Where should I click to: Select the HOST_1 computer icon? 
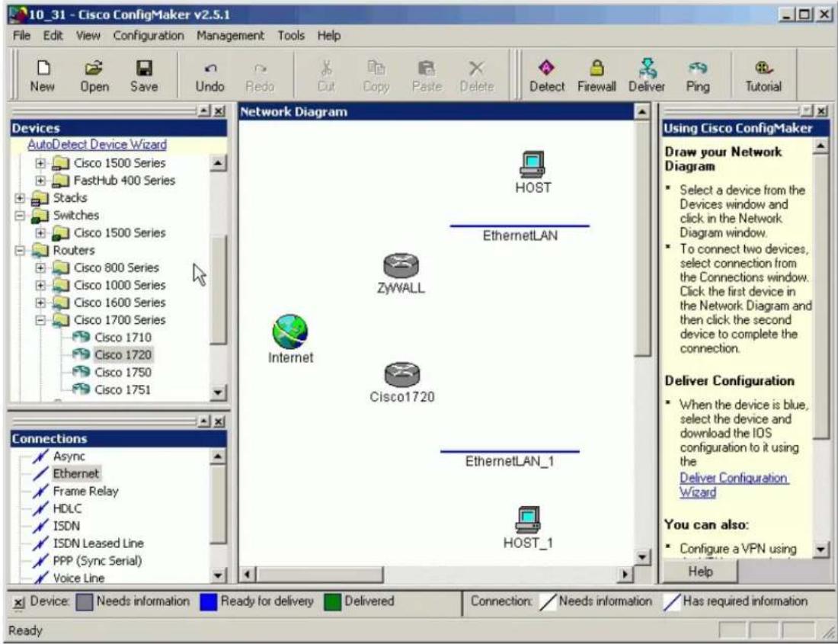(x=528, y=520)
